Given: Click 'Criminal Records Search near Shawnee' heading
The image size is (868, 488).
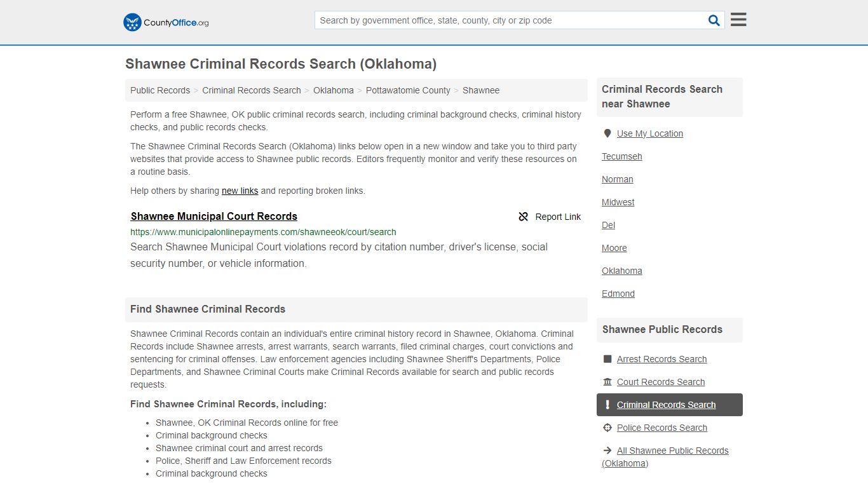Looking at the screenshot, I should click(x=662, y=97).
